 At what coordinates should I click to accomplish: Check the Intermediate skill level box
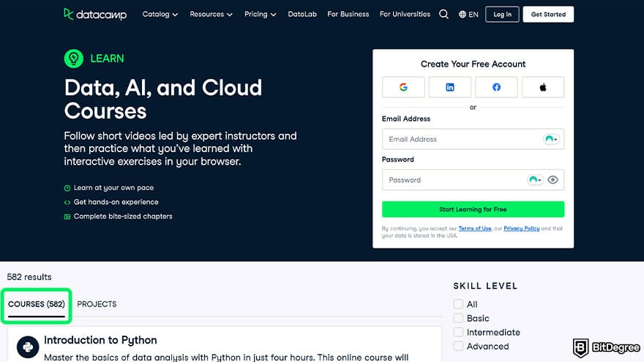click(x=458, y=332)
